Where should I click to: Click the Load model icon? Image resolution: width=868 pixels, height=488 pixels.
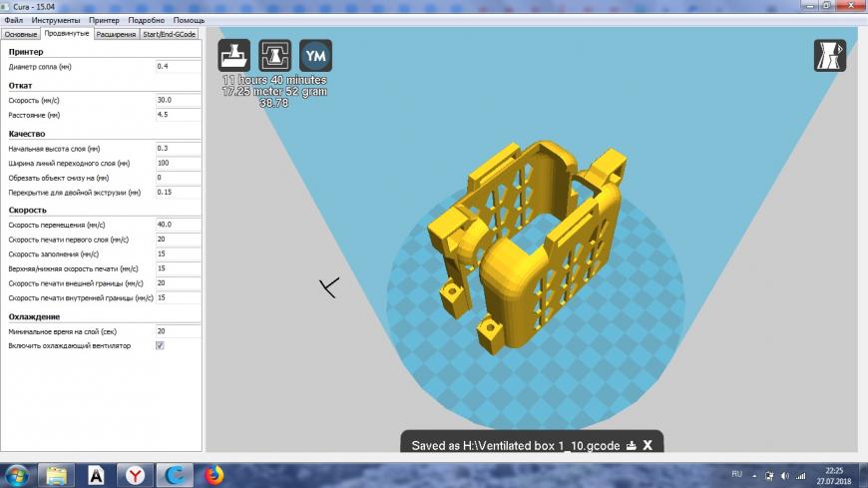(x=233, y=56)
